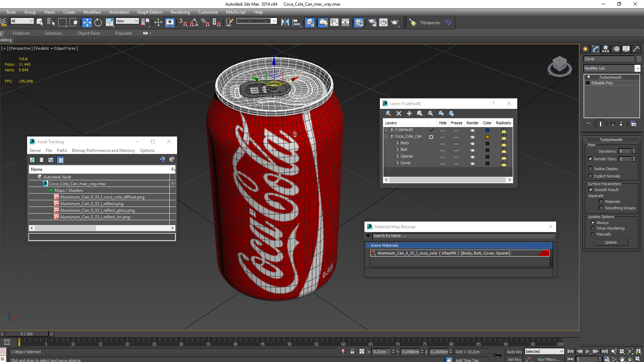Collapse the Scene Materials section

pyautogui.click(x=368, y=245)
